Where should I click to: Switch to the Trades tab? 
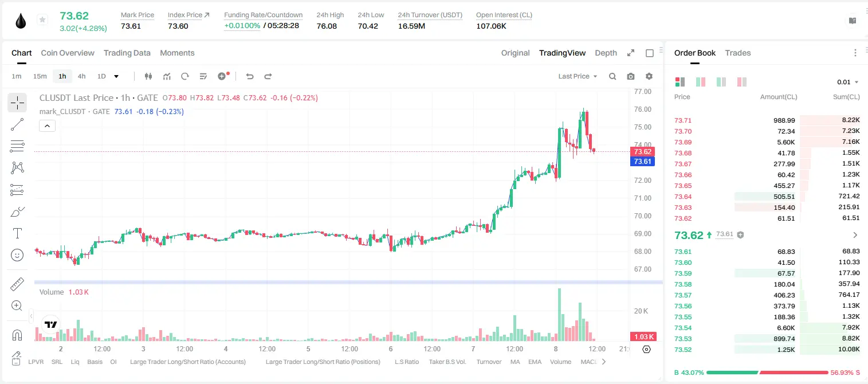coord(737,53)
